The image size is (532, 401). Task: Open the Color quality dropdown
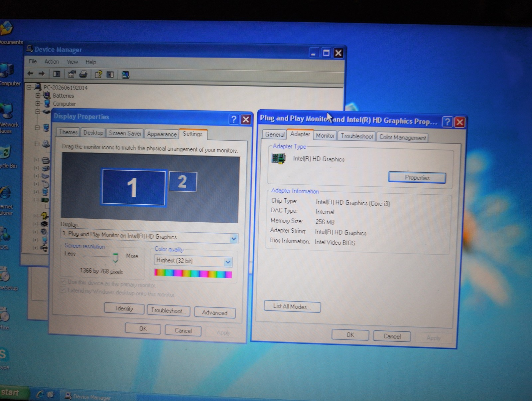tap(228, 262)
